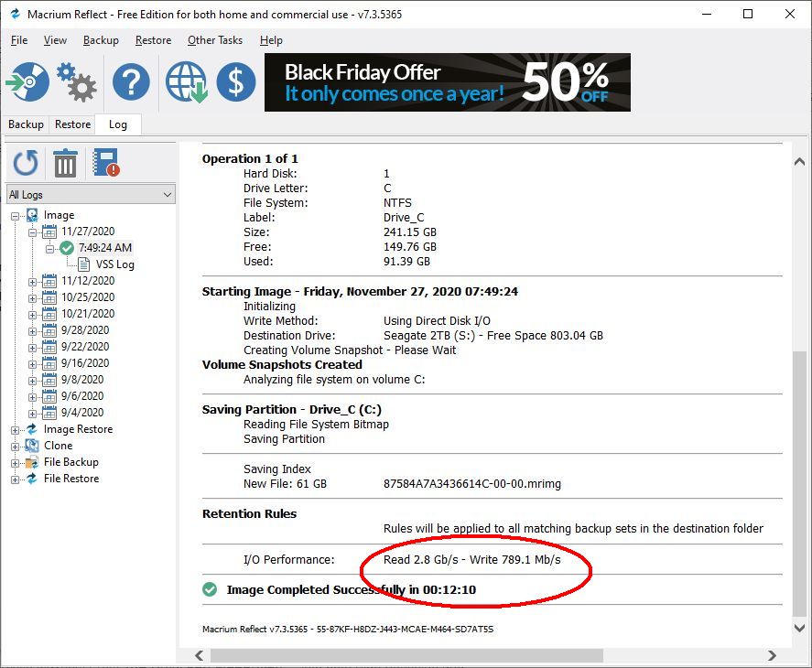
Task: Select the VSS Log entry
Action: pyautogui.click(x=114, y=264)
